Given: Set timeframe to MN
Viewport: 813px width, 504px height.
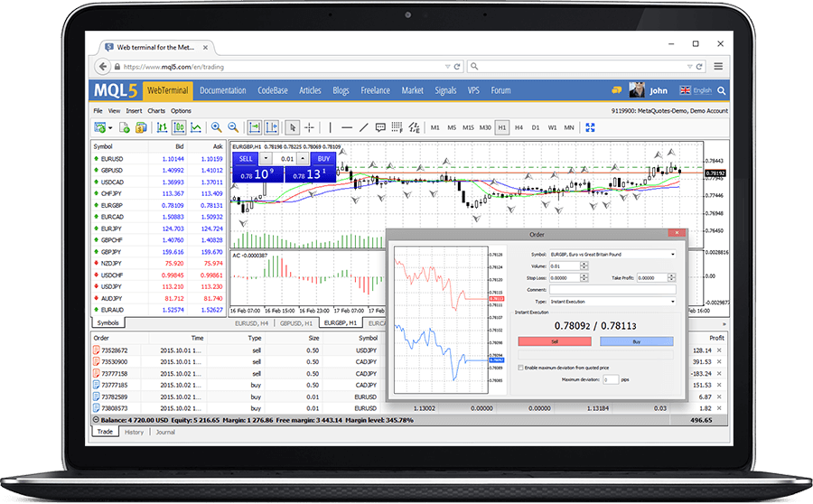Looking at the screenshot, I should click(569, 127).
